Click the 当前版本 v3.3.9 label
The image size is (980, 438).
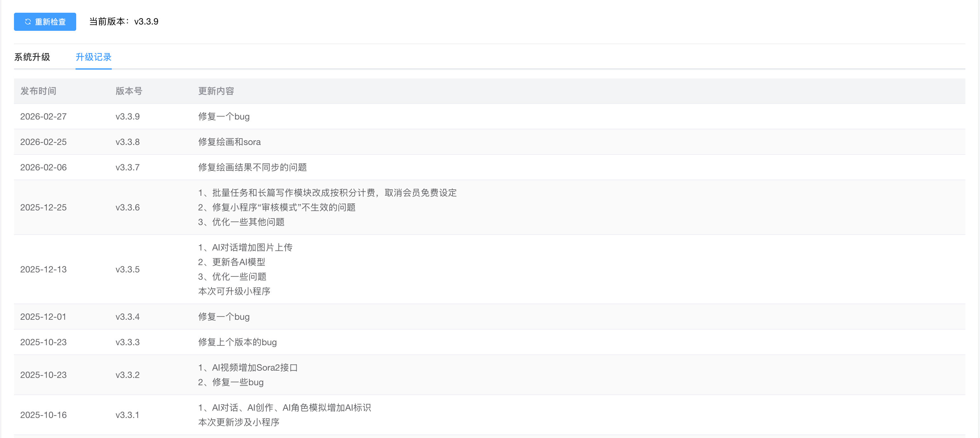(124, 22)
